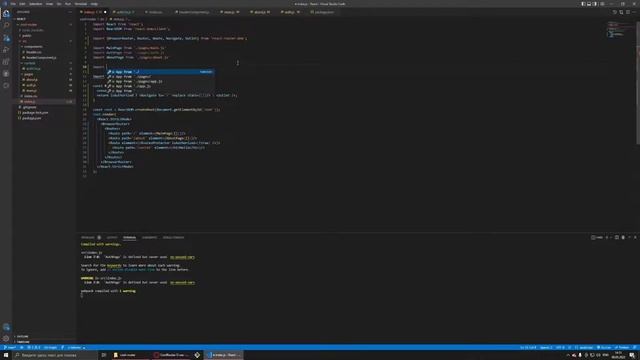This screenshot has height=360, width=640.
Task: Open the launch profile dropdown arrow in terminal
Action: [x=611, y=237]
